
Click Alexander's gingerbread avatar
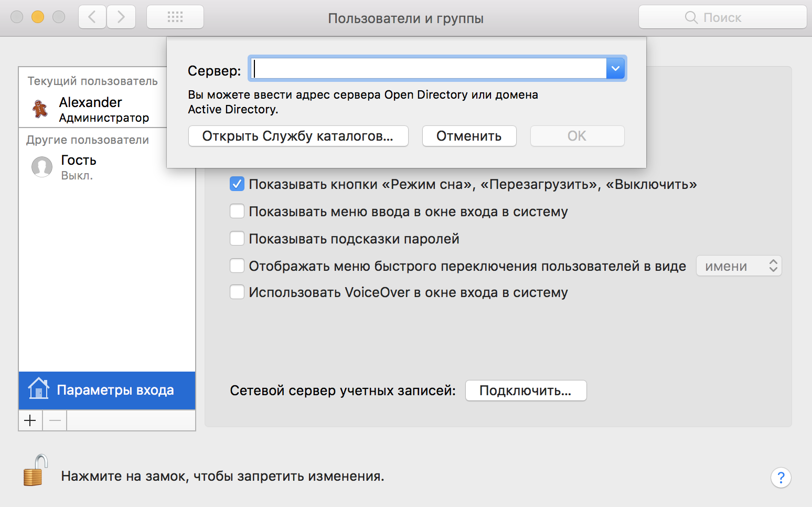click(40, 109)
